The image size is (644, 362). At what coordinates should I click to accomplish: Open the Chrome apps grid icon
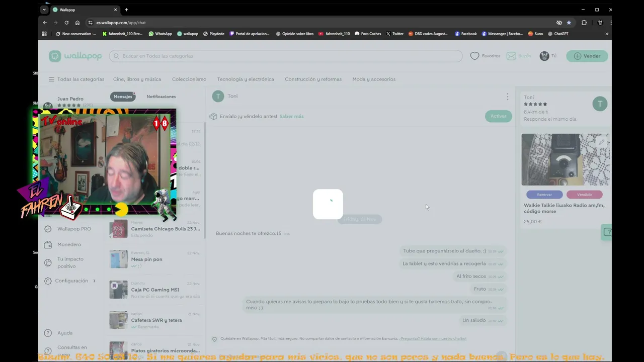[x=44, y=34]
